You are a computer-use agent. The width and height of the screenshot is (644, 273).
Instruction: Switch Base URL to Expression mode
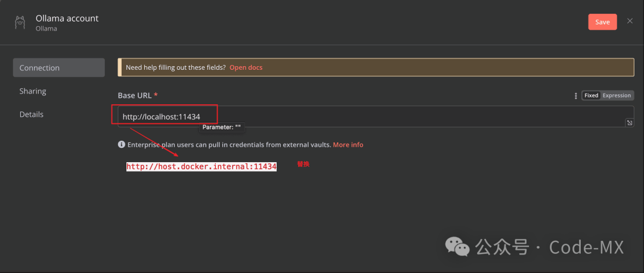tap(617, 95)
